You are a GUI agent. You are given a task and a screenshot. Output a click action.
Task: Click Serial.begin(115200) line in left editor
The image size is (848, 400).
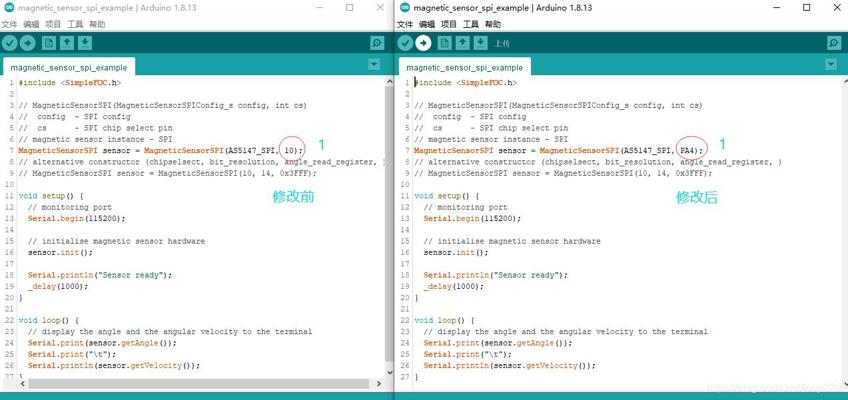coord(76,218)
